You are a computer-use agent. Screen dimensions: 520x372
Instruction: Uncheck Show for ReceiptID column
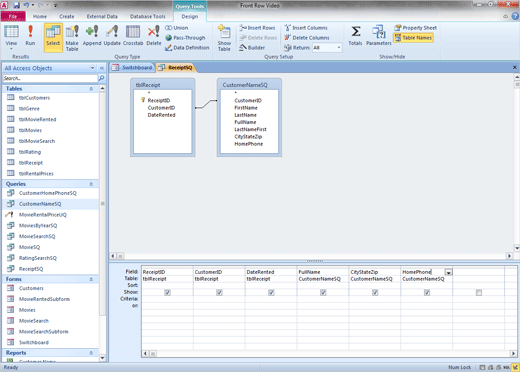point(167,292)
